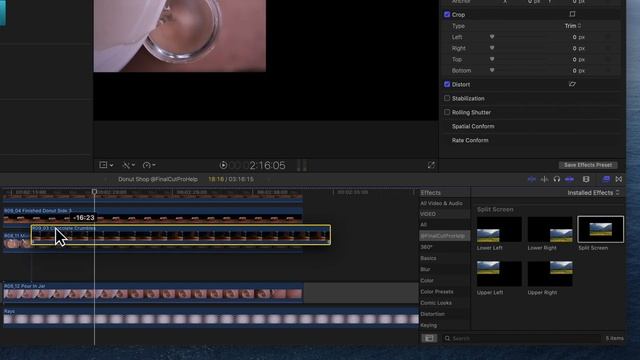Uncheck the Crop checkbox
Image resolution: width=640 pixels, height=360 pixels.
coord(447,14)
